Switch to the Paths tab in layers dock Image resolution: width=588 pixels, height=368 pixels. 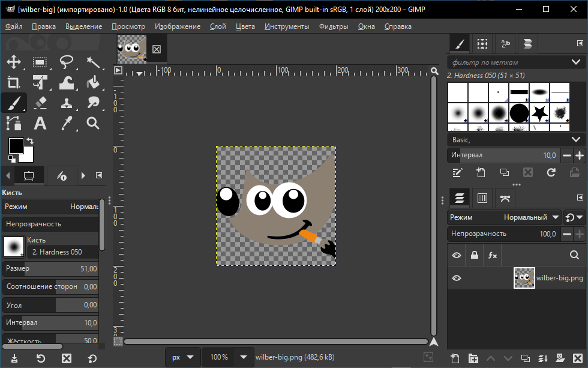pos(505,198)
